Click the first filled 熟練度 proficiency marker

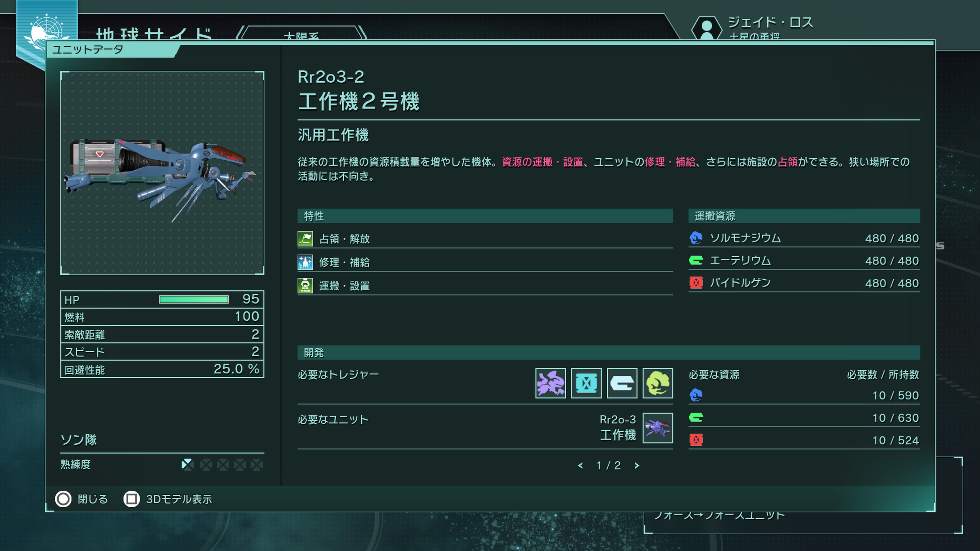pyautogui.click(x=188, y=464)
